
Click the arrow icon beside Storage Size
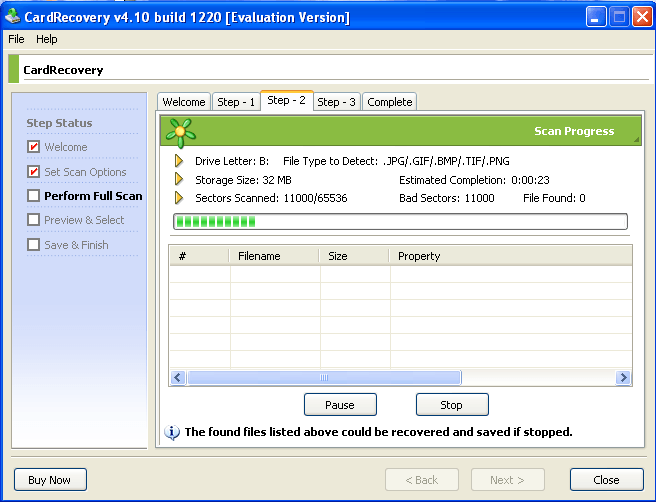179,179
